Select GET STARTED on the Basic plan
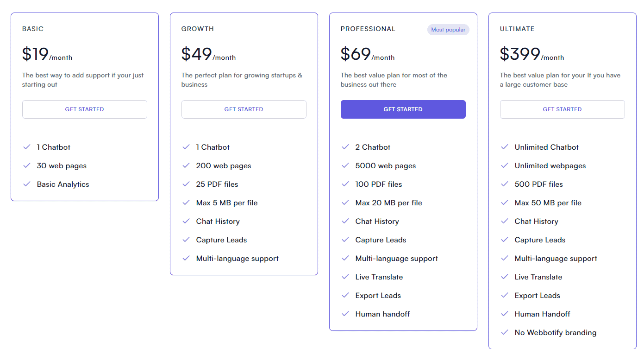The image size is (644, 349). (x=84, y=109)
